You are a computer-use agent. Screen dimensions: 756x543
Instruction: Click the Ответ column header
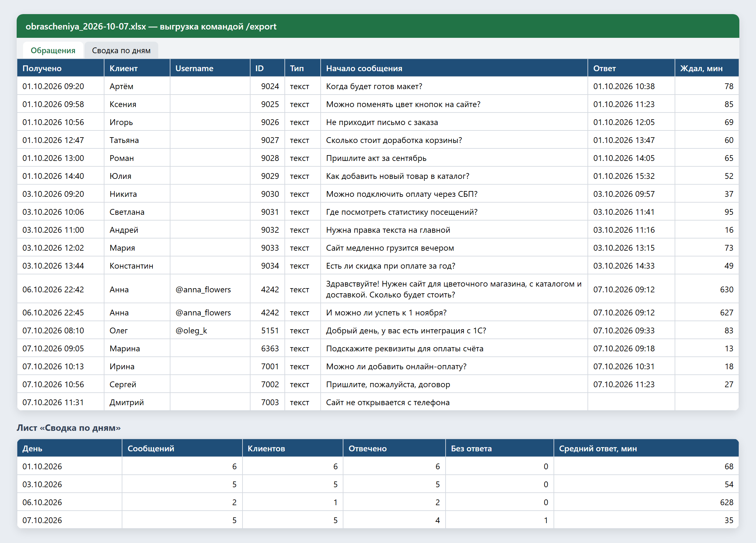coord(631,68)
